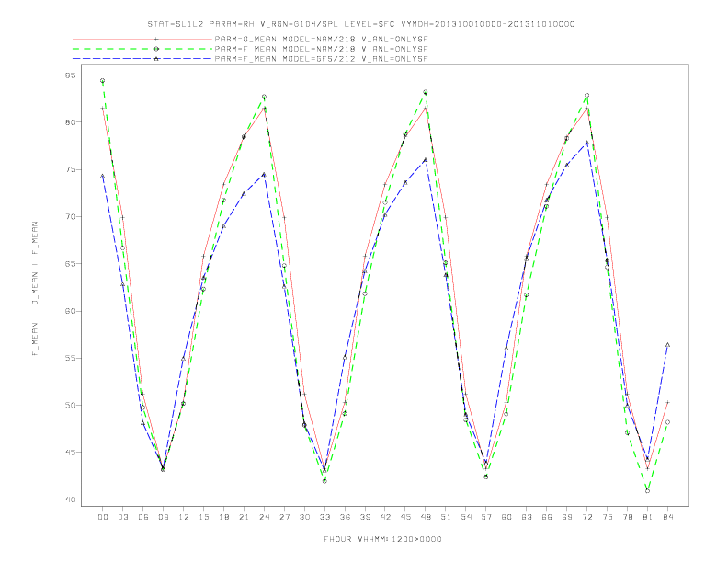This screenshot has height=563, width=728.
Task: Click x-axis tick label 75
Action: [x=608, y=517]
